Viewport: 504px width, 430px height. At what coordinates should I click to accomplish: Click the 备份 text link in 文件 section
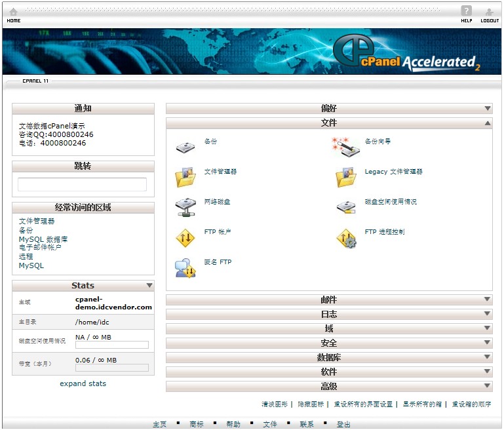point(210,141)
